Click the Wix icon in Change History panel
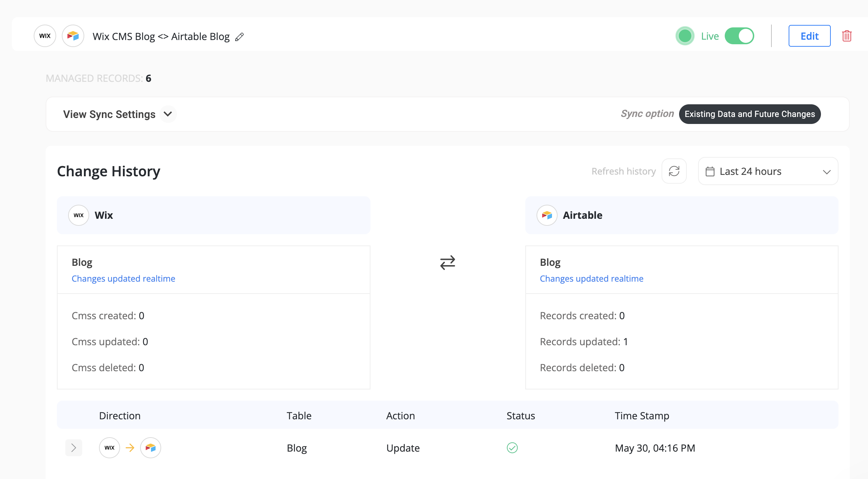Image resolution: width=868 pixels, height=479 pixels. [79, 215]
